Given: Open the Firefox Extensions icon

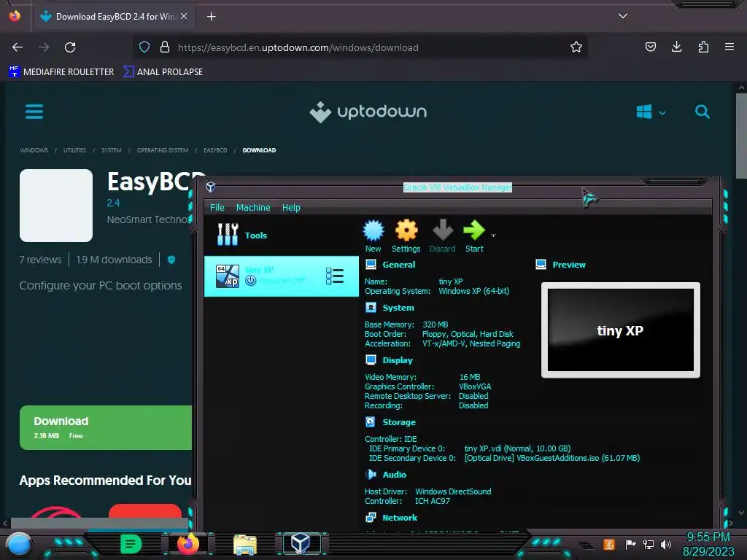Looking at the screenshot, I should pos(703,47).
